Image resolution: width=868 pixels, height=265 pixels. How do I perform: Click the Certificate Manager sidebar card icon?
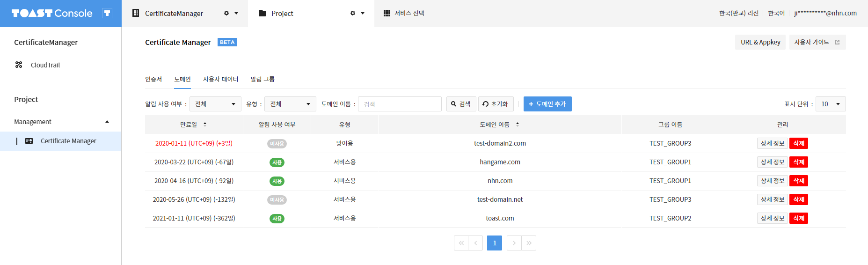click(x=29, y=141)
